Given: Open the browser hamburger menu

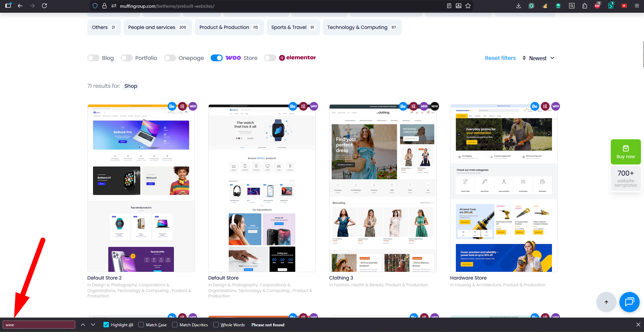Looking at the screenshot, I should tap(637, 6).
